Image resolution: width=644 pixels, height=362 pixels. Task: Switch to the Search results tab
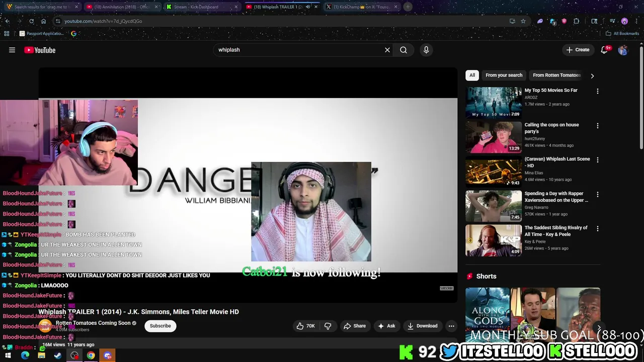tap(41, 7)
